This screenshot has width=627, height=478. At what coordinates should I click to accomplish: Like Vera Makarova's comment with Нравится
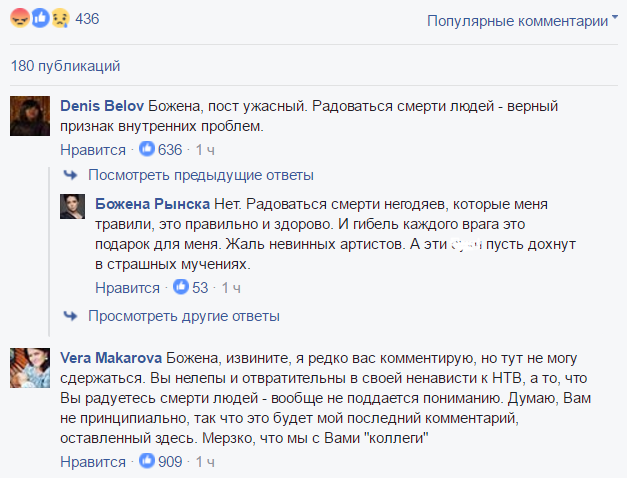93,462
